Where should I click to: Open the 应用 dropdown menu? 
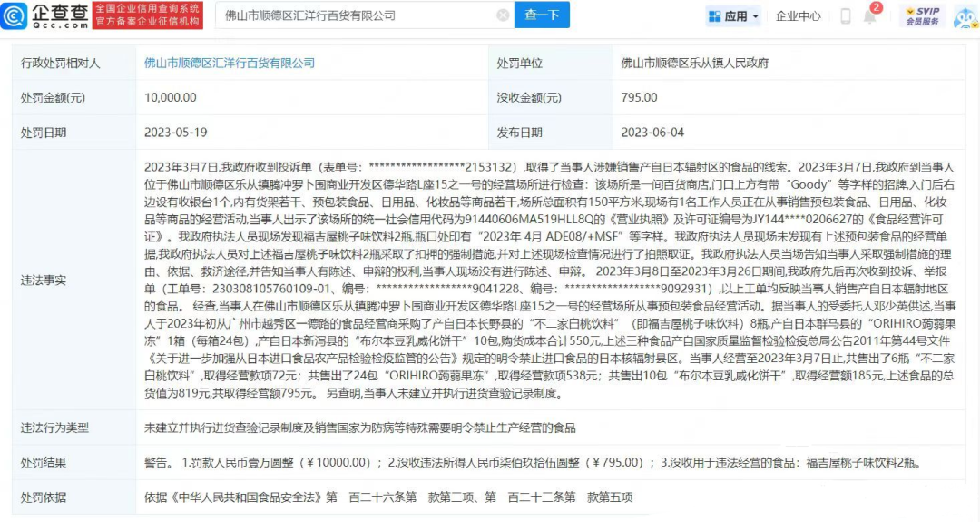[x=733, y=16]
